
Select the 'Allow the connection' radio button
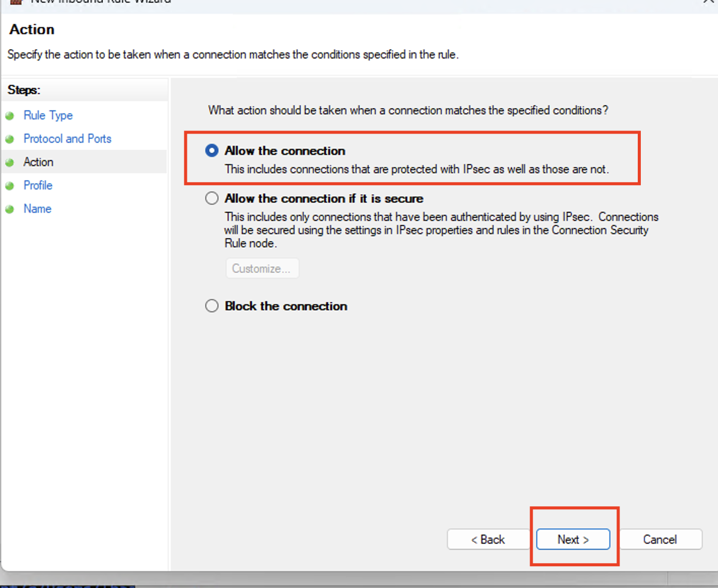(x=212, y=151)
